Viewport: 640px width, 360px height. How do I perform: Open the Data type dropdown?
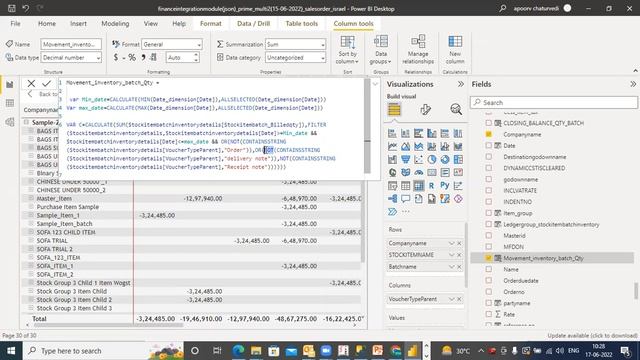click(x=71, y=58)
